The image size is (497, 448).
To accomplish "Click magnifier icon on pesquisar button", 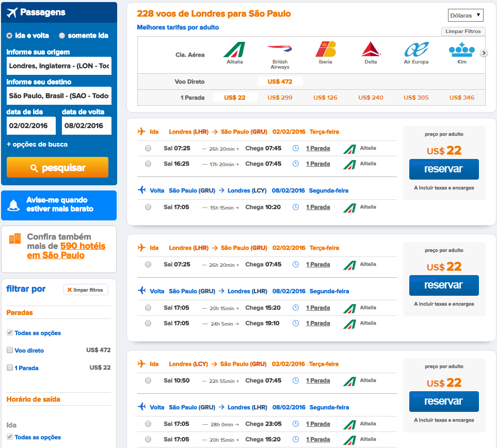I will click(x=34, y=168).
